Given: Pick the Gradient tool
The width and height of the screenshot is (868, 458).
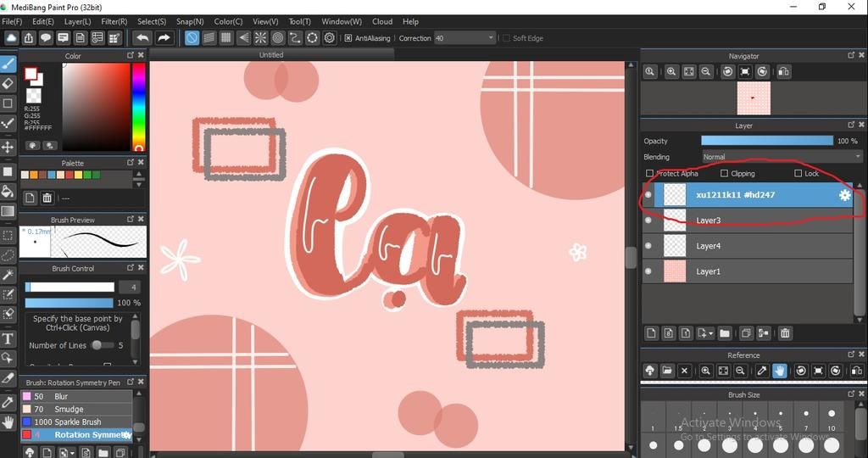Looking at the screenshot, I should click(x=8, y=211).
